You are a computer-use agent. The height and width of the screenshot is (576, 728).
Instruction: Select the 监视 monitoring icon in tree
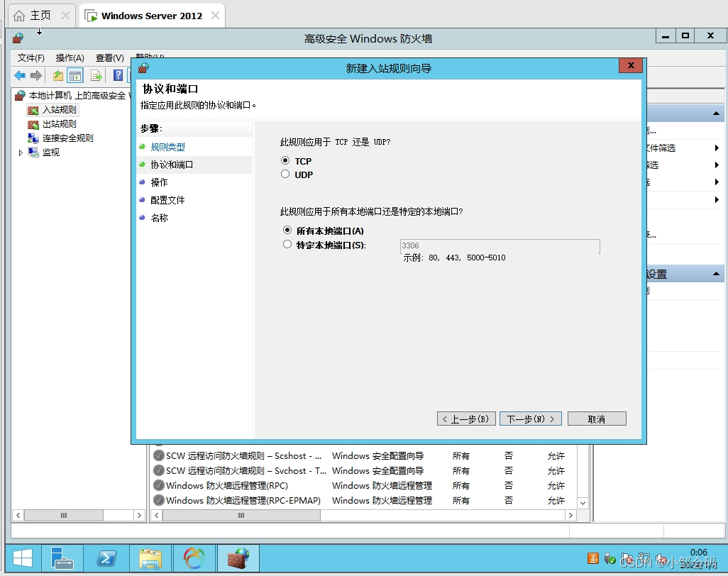pyautogui.click(x=33, y=153)
